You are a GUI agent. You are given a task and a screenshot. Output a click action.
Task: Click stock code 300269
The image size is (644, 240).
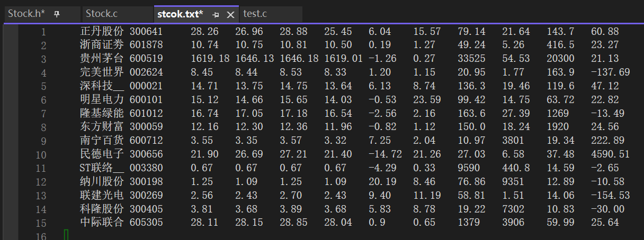[x=146, y=196]
